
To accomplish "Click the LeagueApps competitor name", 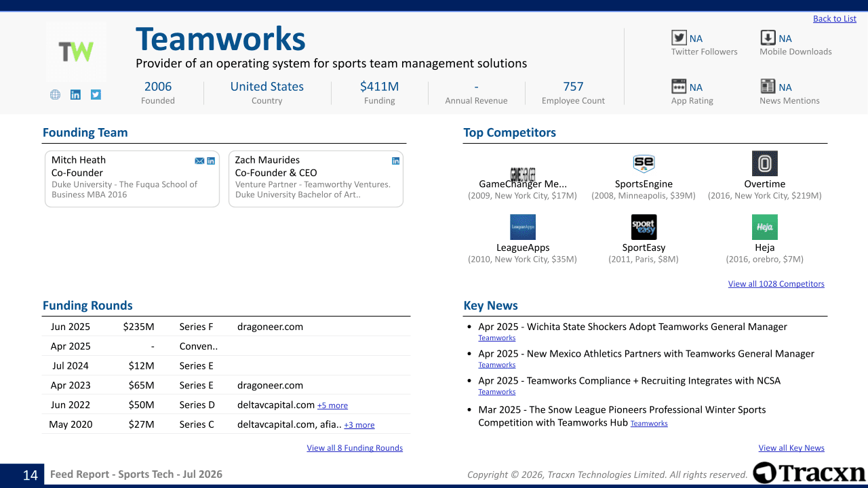I will pos(523,247).
